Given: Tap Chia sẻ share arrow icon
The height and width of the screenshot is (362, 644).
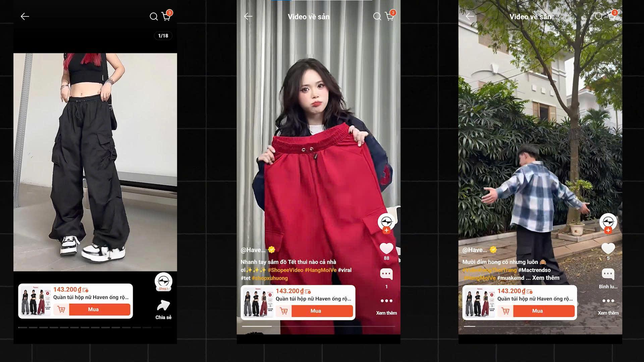Looking at the screenshot, I should click(163, 306).
